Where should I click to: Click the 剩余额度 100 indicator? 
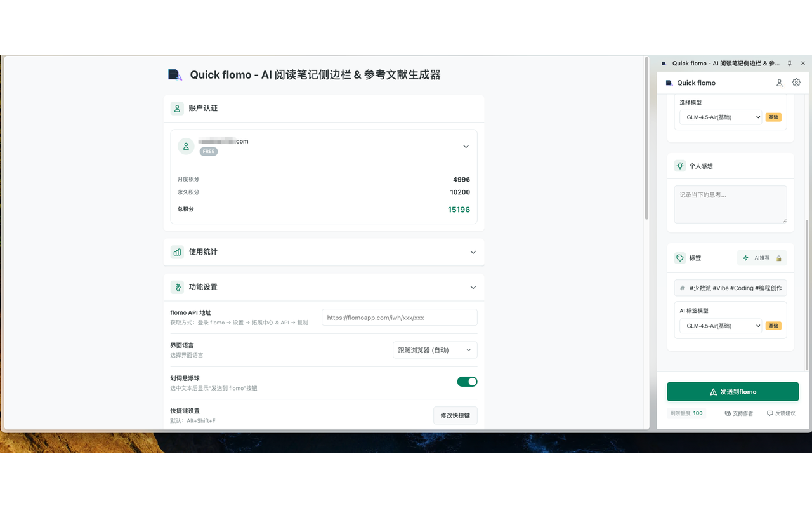point(686,413)
